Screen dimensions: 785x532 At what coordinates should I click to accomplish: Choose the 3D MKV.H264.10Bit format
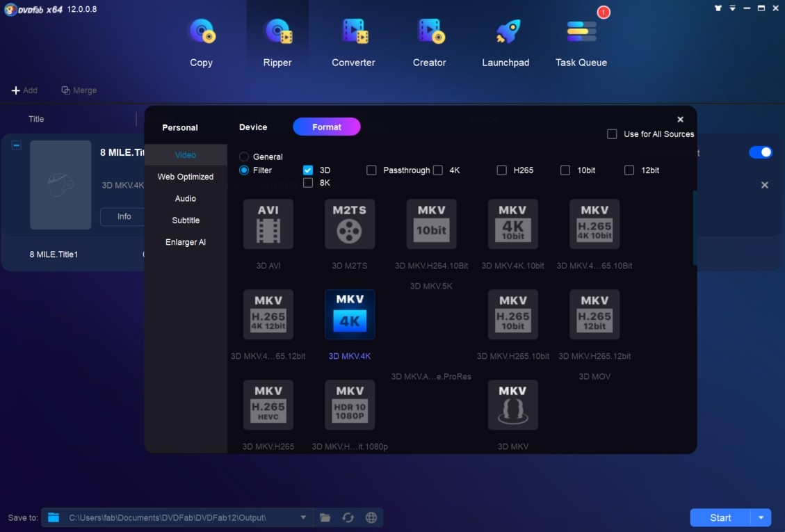[432, 224]
